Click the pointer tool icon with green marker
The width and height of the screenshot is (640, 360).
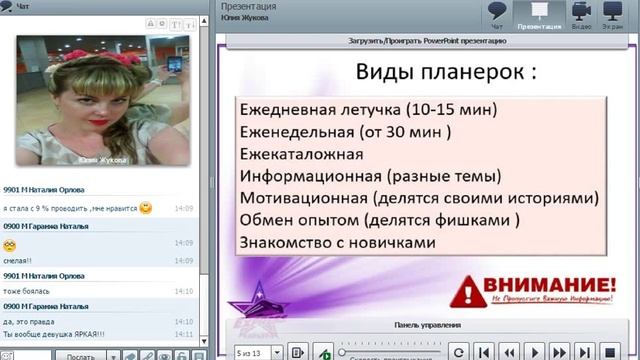[x=324, y=352]
